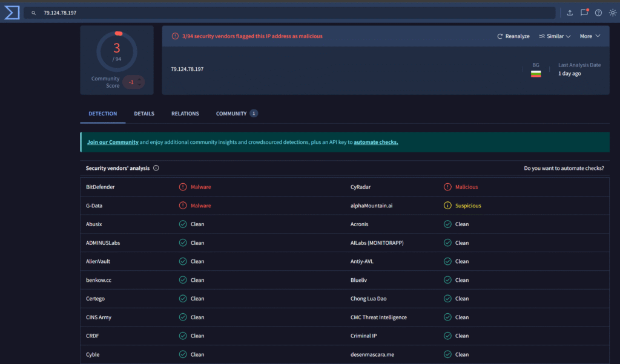Vote up the community score
This screenshot has height=364, width=620.
click(139, 79)
